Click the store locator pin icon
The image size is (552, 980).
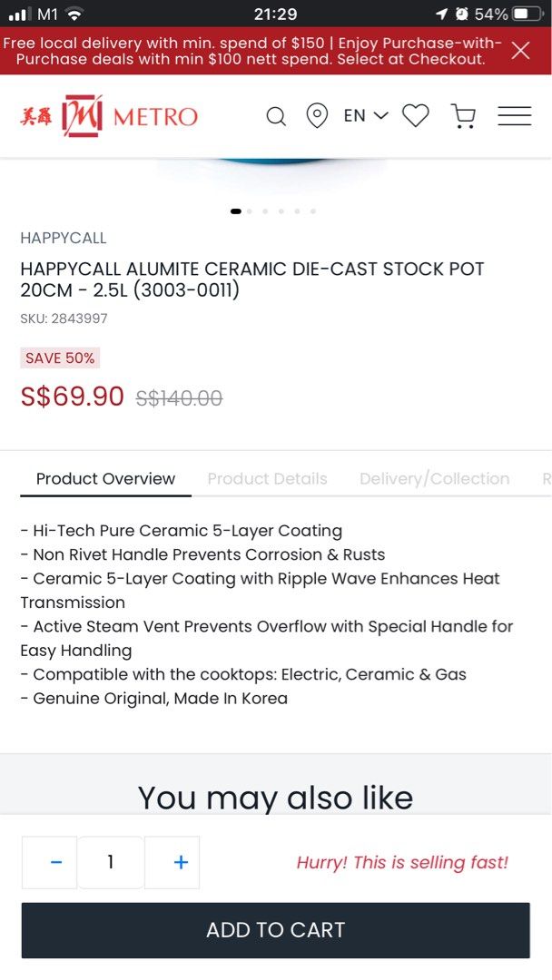pos(317,115)
